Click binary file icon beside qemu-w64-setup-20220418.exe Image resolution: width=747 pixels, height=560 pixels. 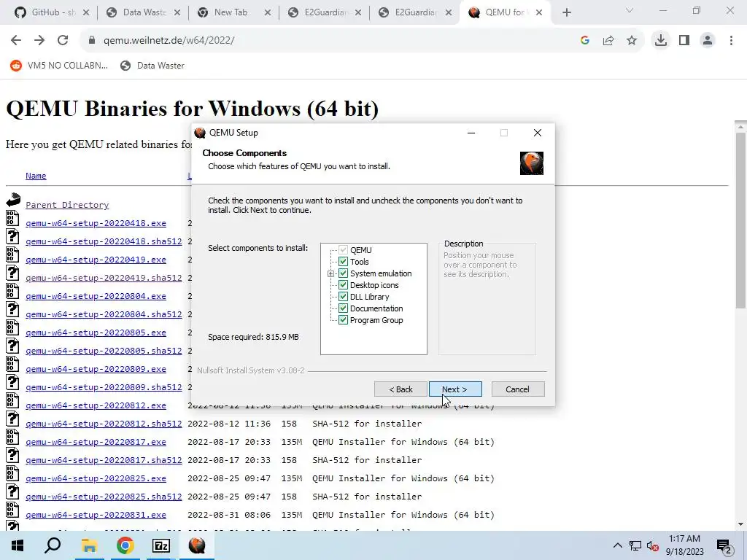click(x=12, y=218)
